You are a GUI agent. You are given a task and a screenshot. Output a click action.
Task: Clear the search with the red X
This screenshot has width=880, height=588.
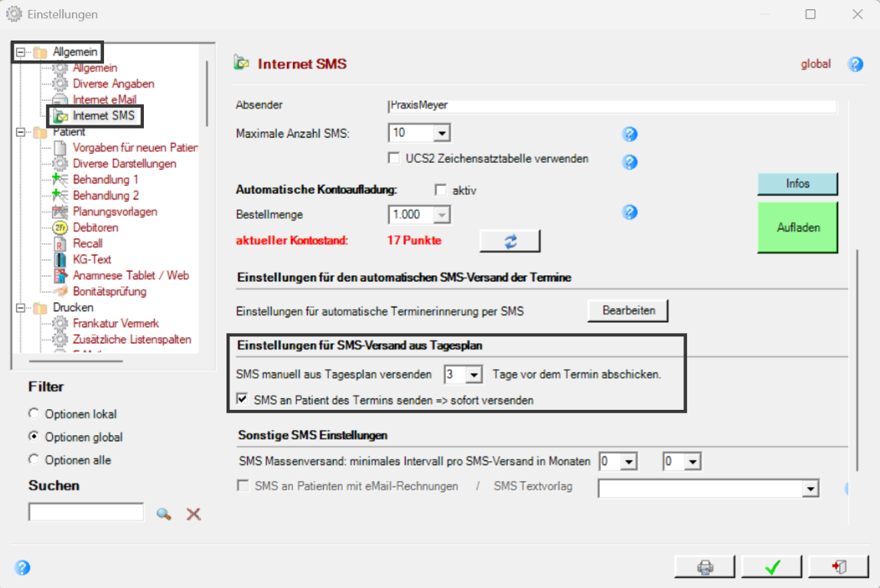tap(194, 514)
